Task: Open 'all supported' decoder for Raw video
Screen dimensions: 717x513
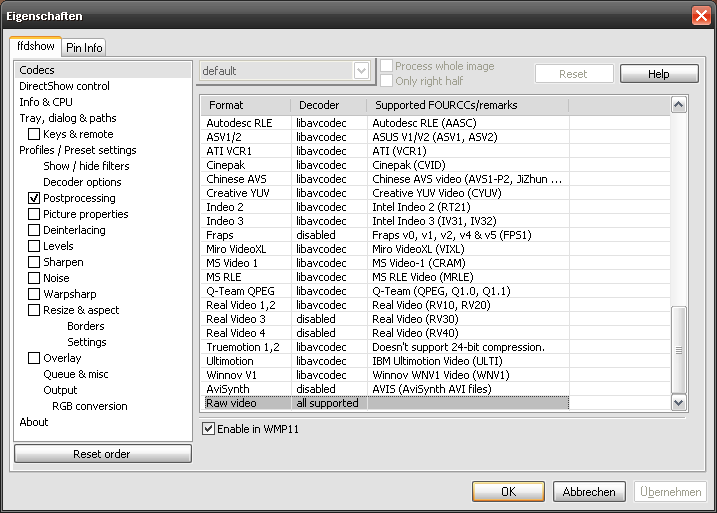Action: 327,403
